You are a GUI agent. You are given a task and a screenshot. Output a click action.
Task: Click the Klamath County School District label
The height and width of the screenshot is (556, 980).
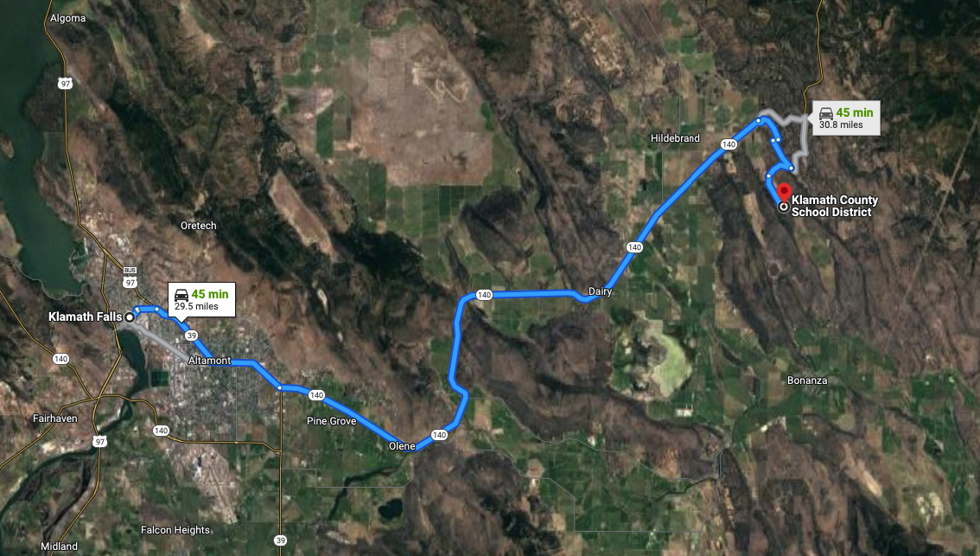pyautogui.click(x=834, y=206)
